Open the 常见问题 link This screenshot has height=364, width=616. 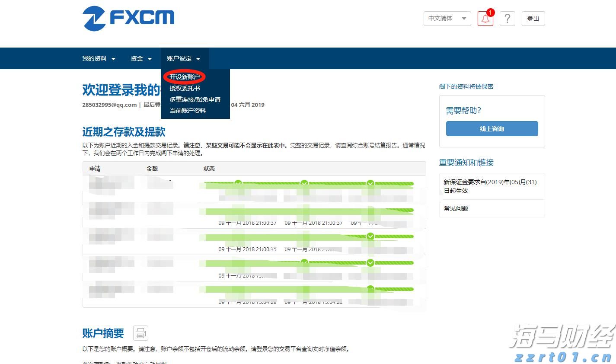tap(456, 208)
